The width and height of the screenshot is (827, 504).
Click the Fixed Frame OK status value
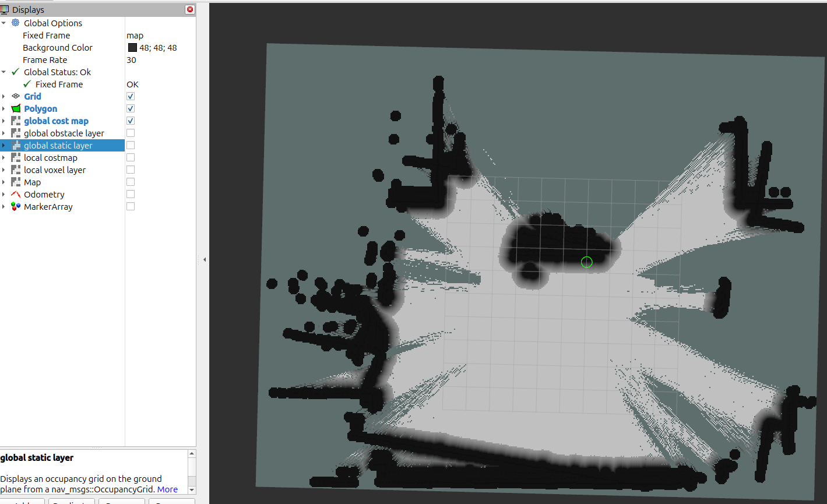(x=132, y=84)
